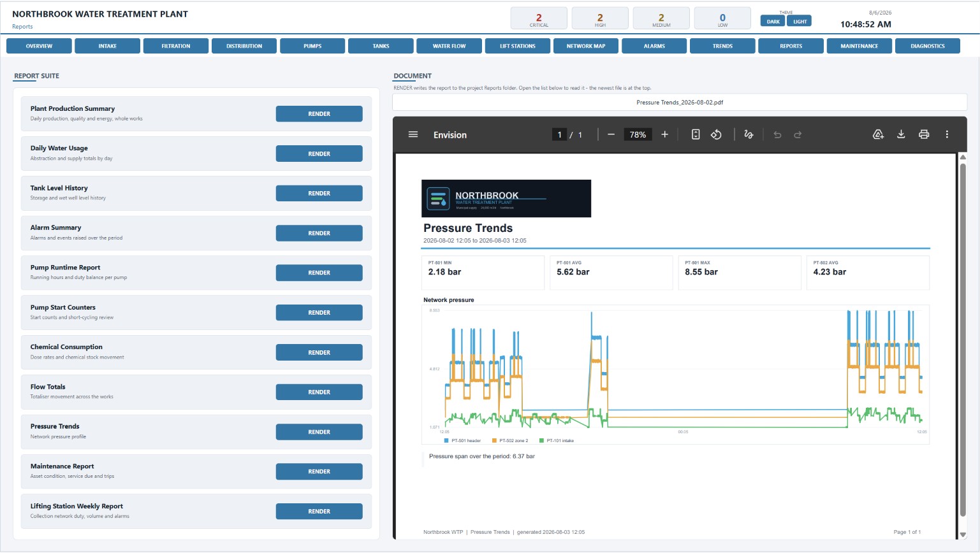Click the fit to page icon

(696, 134)
